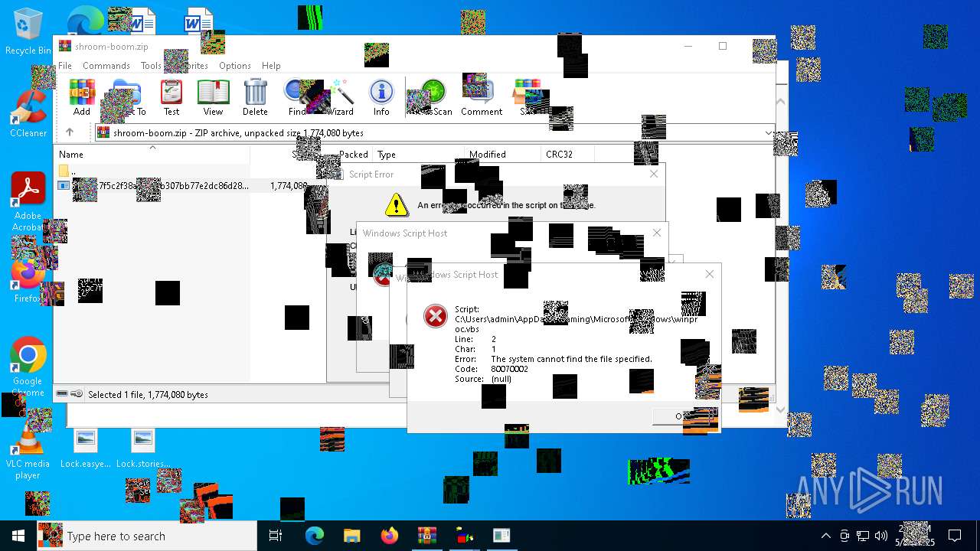
Task: Click the Test archive icon
Action: tap(171, 97)
